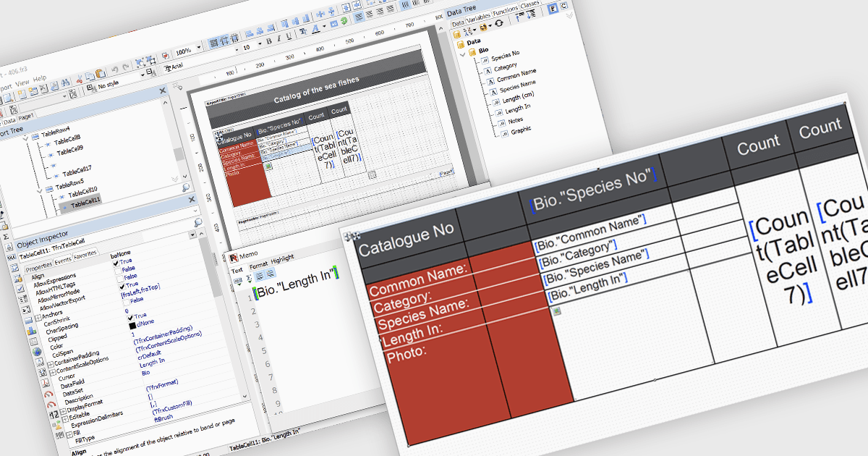Switch to the Events tab in Object Inspector

coord(62,260)
